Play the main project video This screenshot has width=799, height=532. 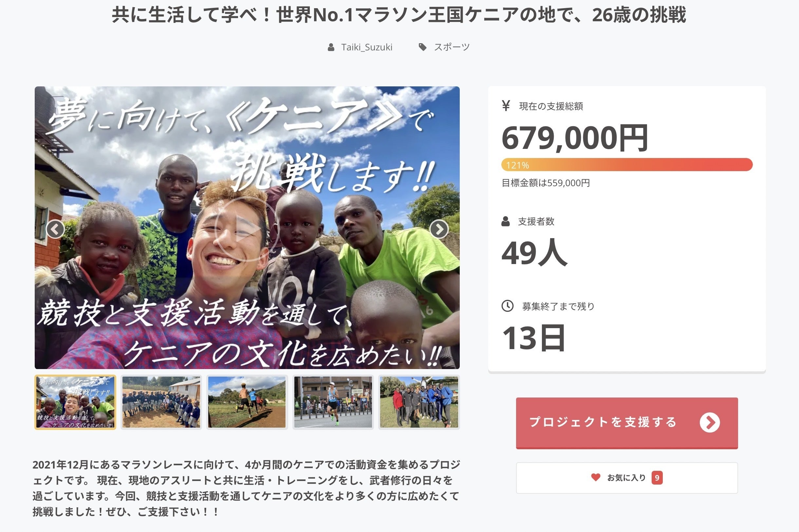(x=247, y=229)
